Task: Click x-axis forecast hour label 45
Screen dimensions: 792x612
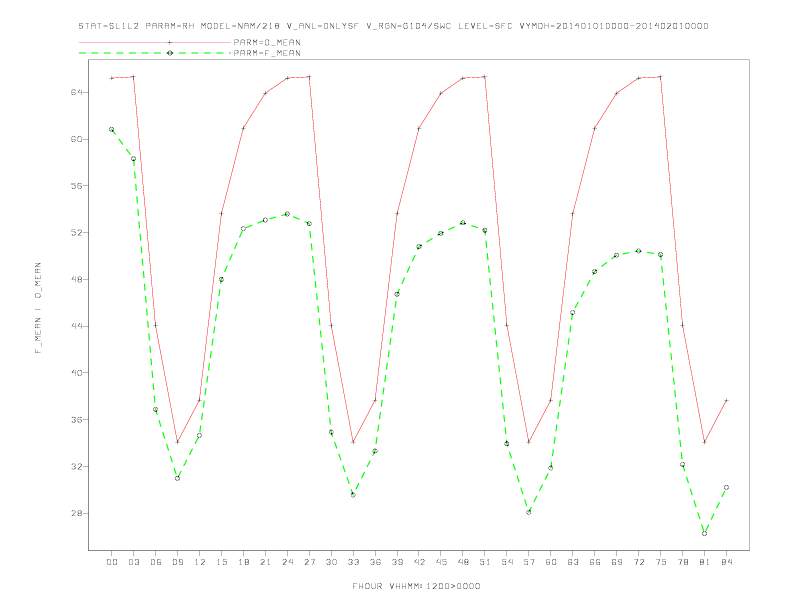Action: (441, 562)
